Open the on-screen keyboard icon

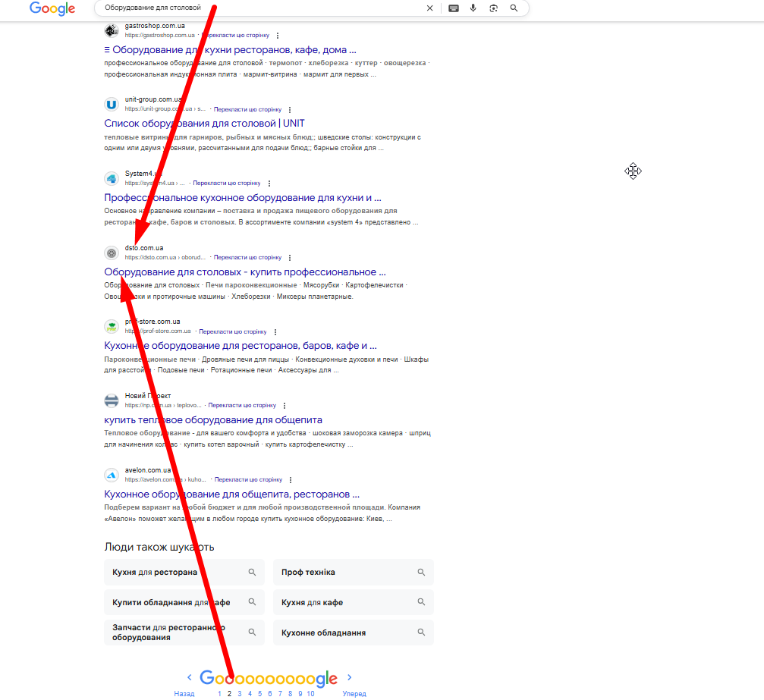click(x=454, y=8)
